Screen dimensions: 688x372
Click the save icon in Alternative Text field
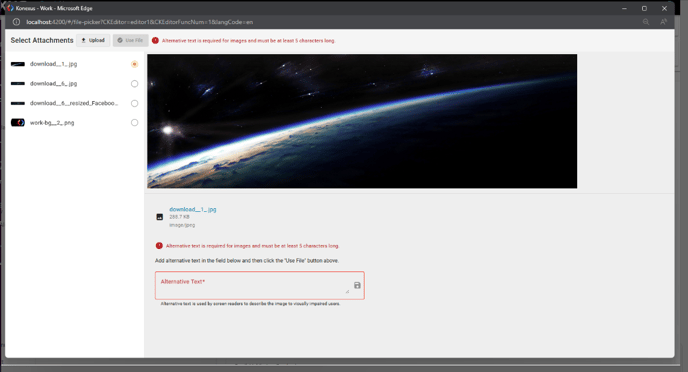[357, 285]
